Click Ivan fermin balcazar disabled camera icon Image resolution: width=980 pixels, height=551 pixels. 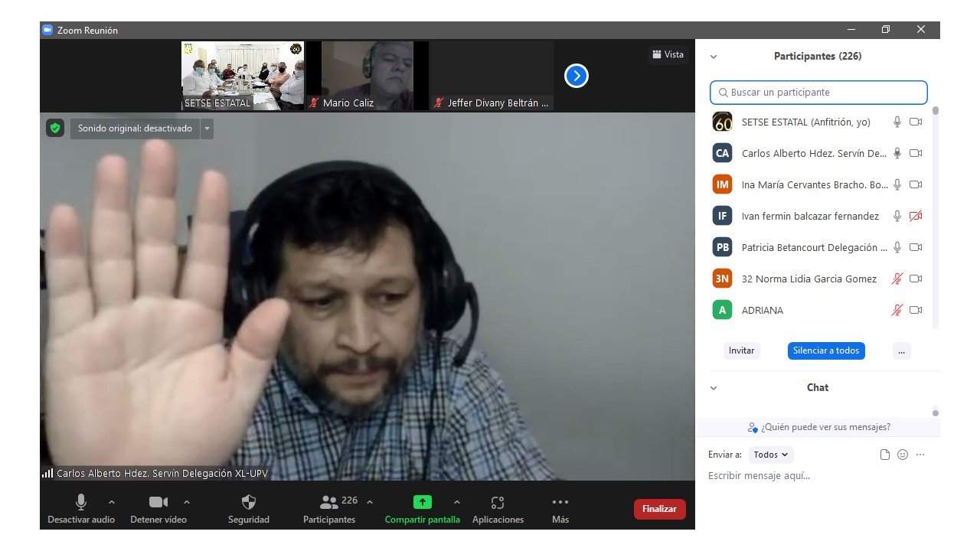tap(916, 216)
